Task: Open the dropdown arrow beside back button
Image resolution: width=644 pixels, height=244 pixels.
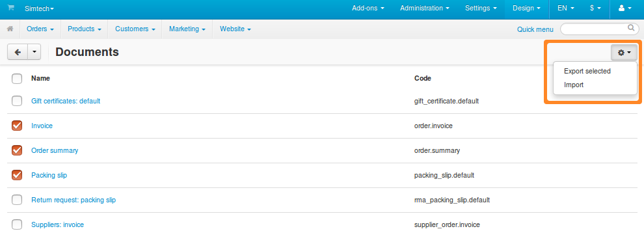Action: pos(34,52)
